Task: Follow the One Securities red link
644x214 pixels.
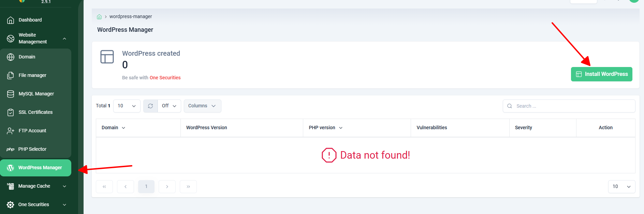Action: tap(165, 78)
